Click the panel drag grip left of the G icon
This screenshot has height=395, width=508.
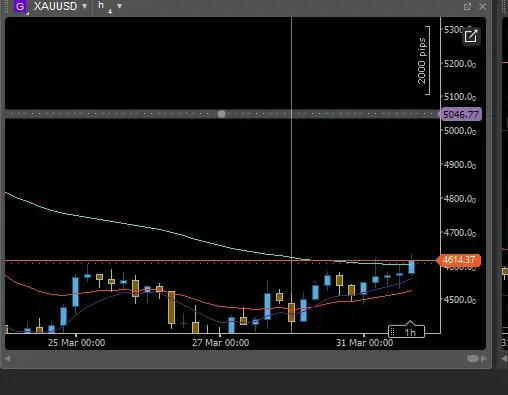point(6,6)
